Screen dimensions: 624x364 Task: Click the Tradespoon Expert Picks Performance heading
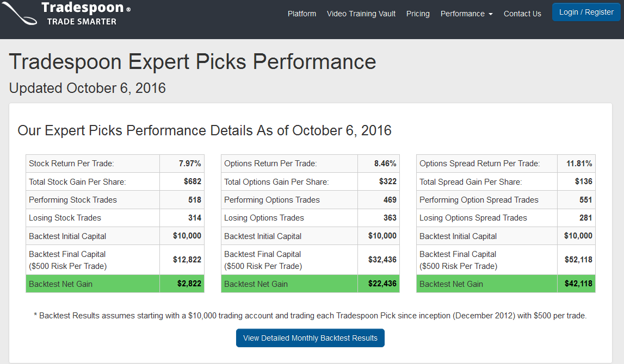[x=193, y=62]
